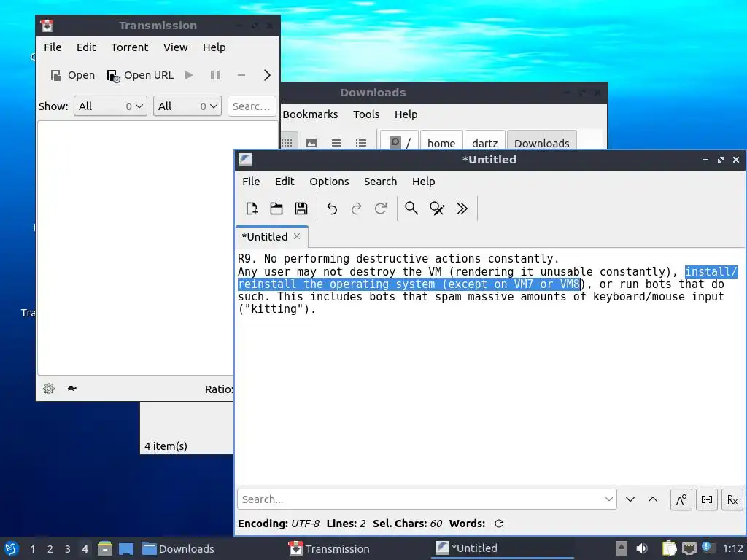The image size is (747, 560).
Task: Click Open button in Transmission toolbar
Action: (x=73, y=75)
